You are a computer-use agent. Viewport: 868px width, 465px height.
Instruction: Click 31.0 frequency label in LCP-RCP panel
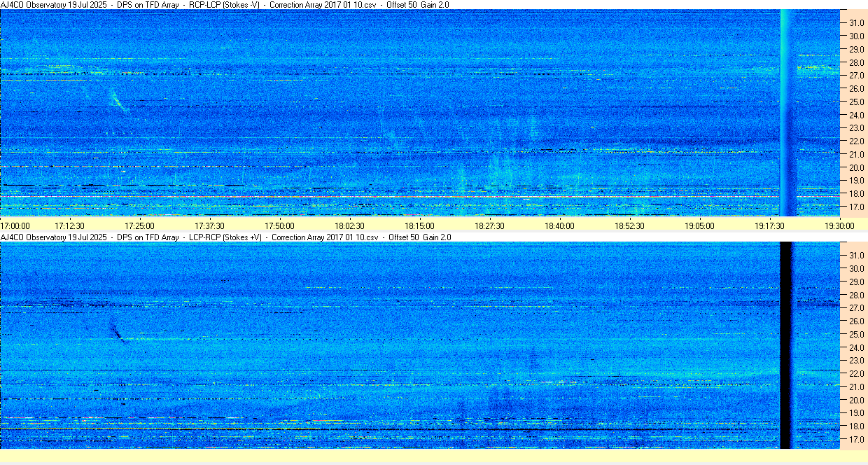click(x=857, y=256)
